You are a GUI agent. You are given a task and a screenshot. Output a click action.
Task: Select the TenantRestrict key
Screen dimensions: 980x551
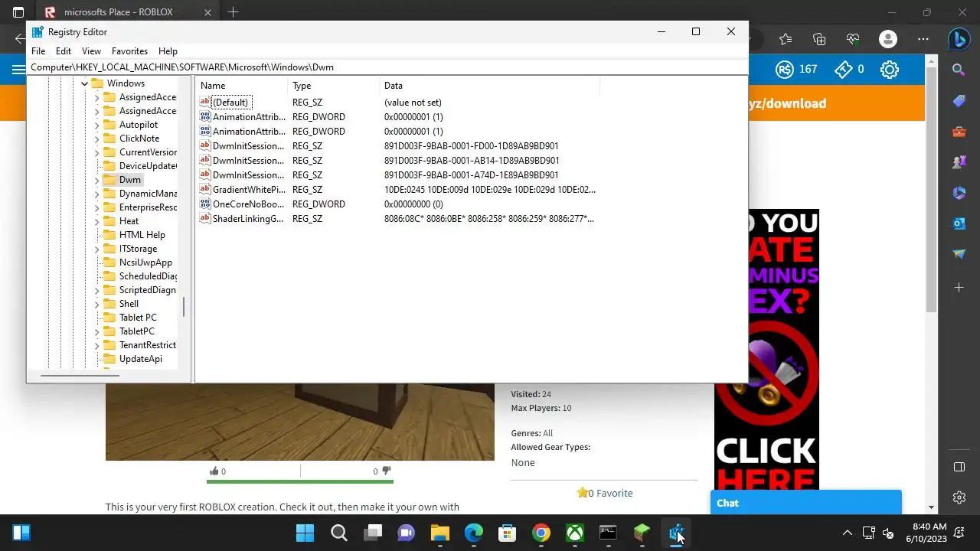(x=148, y=345)
